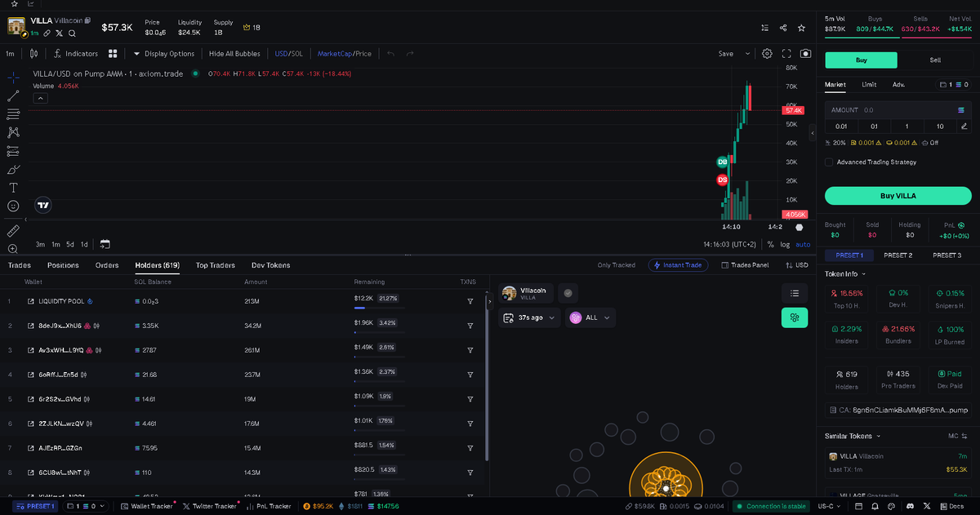Select the trend line drawing tool

tap(13, 95)
